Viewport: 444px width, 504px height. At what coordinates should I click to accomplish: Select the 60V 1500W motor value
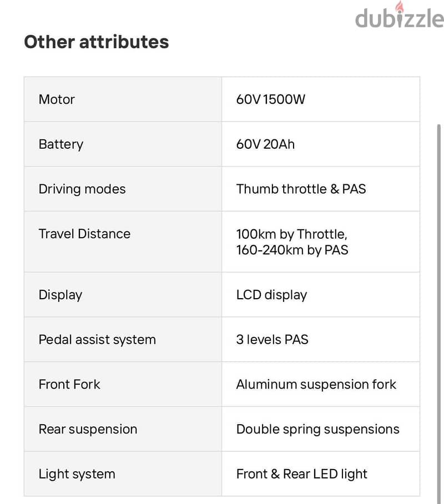(x=270, y=99)
